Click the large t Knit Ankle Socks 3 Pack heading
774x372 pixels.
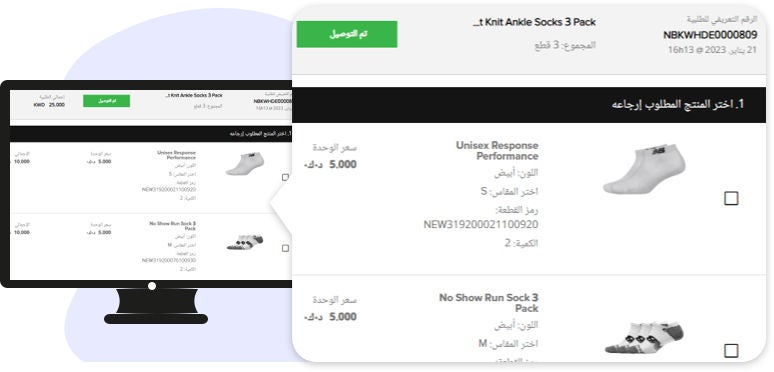pos(534,22)
